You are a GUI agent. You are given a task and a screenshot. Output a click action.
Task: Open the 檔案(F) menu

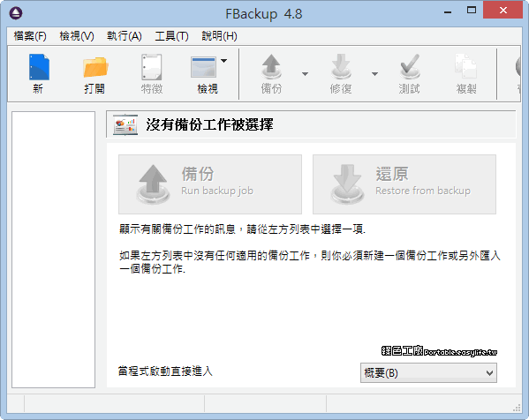30,35
